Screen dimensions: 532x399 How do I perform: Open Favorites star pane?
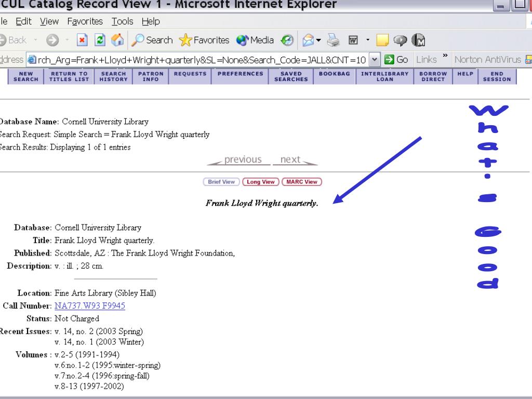[x=185, y=40]
